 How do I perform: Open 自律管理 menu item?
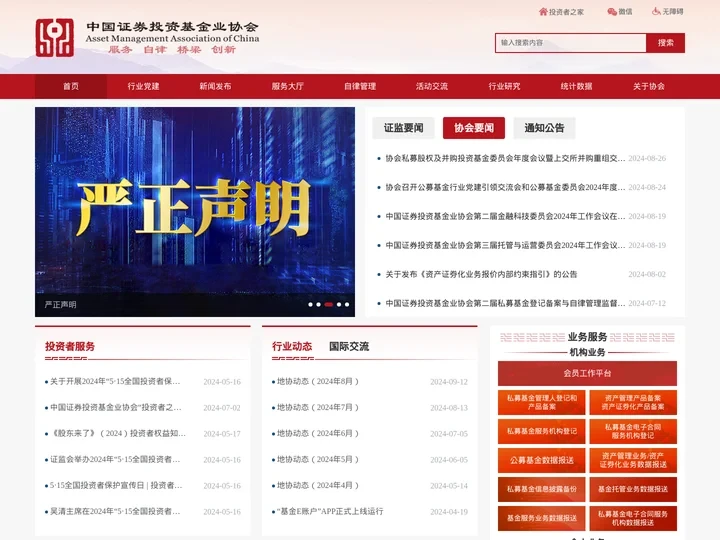360,86
